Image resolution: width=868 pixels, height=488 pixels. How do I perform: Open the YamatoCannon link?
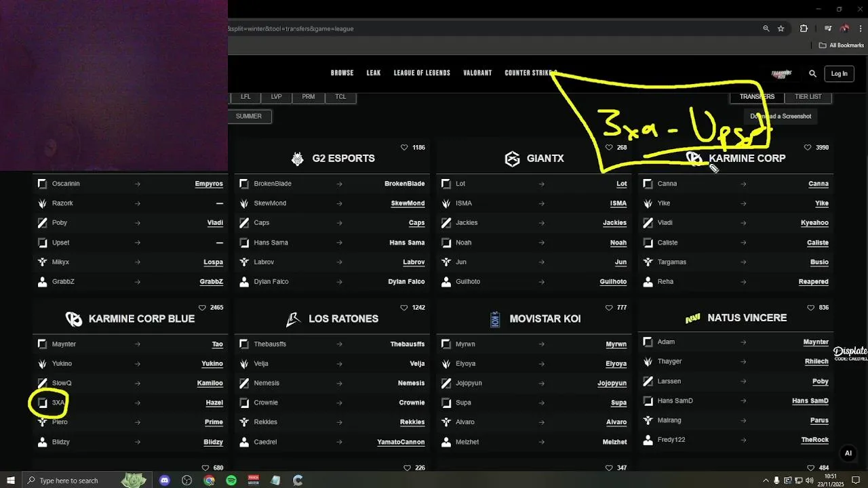coord(401,442)
